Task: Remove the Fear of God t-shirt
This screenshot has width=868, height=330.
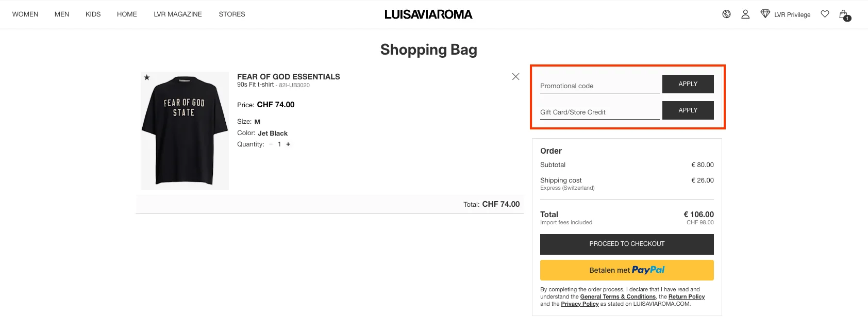Action: point(515,76)
